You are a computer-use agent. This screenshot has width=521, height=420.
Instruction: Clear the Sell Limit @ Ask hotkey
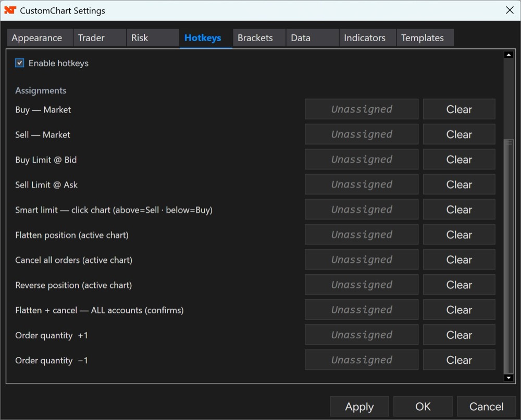459,184
